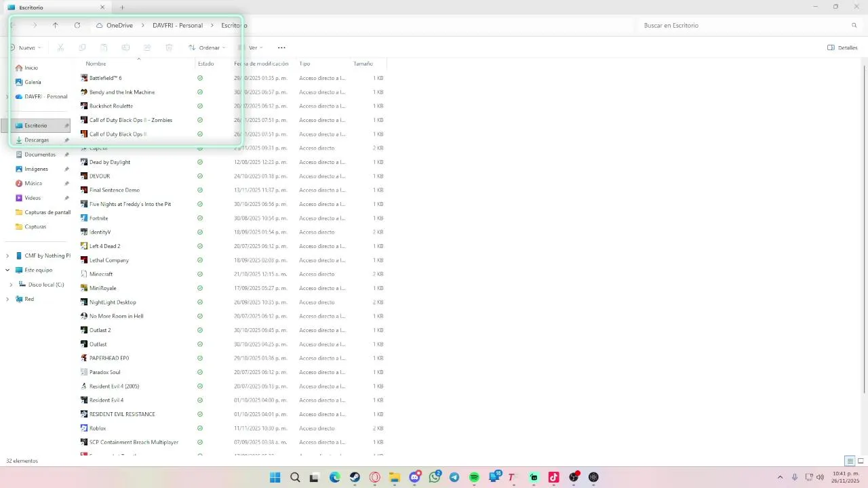
Task: Unpin Documentos from quick access
Action: pos(66,155)
